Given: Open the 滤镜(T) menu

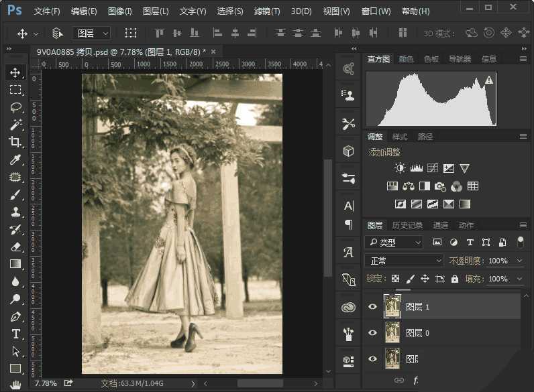Looking at the screenshot, I should [x=266, y=11].
